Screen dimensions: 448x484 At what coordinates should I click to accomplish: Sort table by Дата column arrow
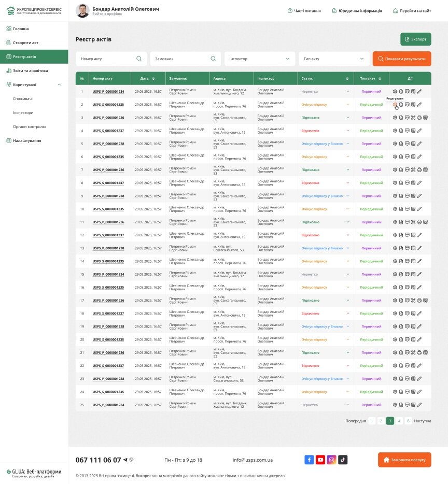tap(153, 78)
